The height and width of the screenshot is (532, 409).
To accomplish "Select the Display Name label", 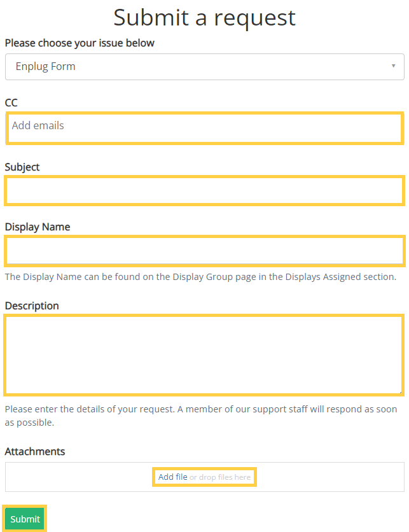I will point(38,227).
